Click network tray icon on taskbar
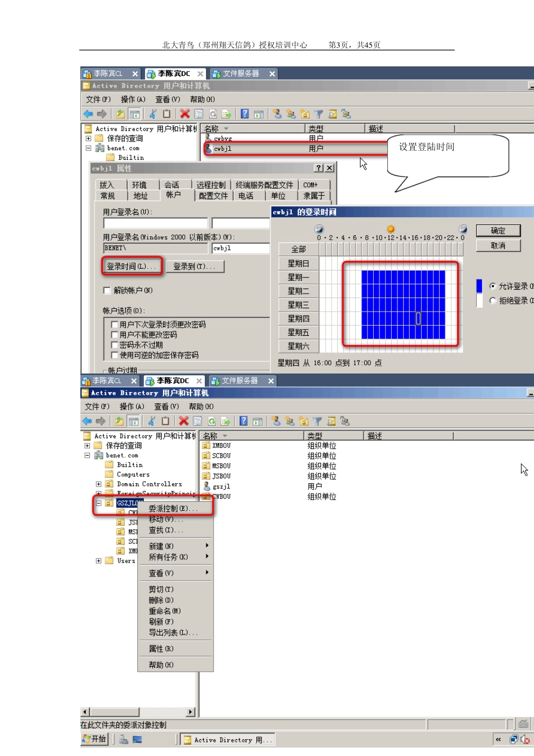The height and width of the screenshot is (756, 534). [514, 739]
